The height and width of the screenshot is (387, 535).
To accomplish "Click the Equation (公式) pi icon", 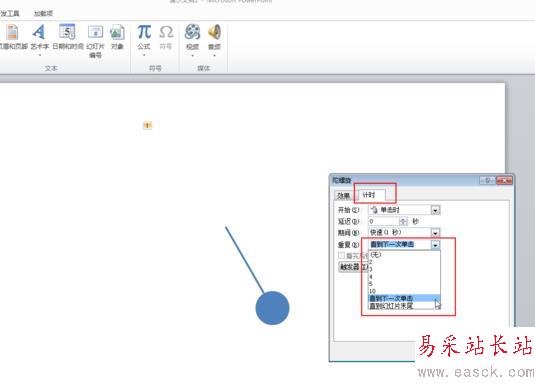I will point(144,32).
